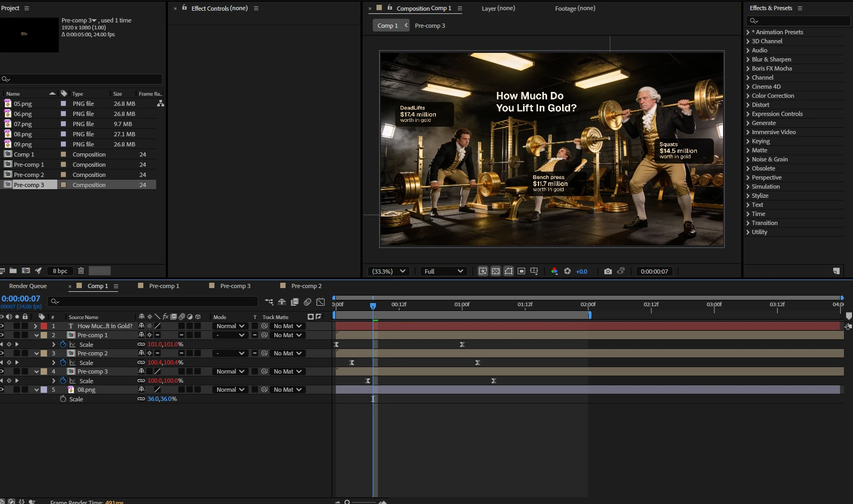Open the Render Queue tab

[x=28, y=286]
